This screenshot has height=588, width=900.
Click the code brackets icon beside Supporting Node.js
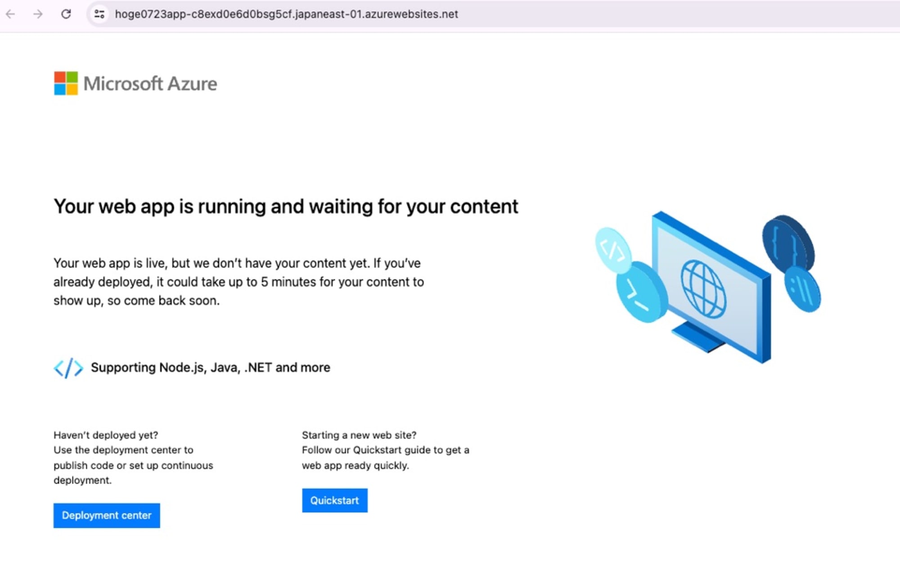pos(68,368)
